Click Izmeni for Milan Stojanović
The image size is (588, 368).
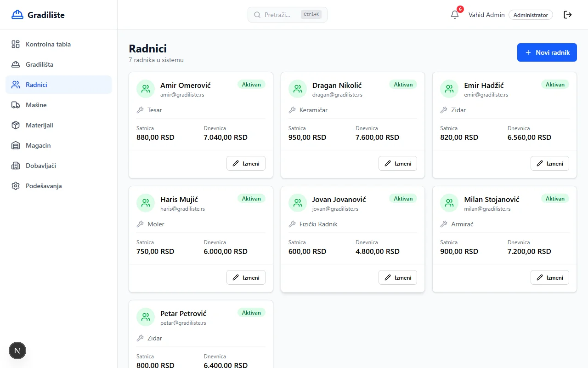point(549,277)
